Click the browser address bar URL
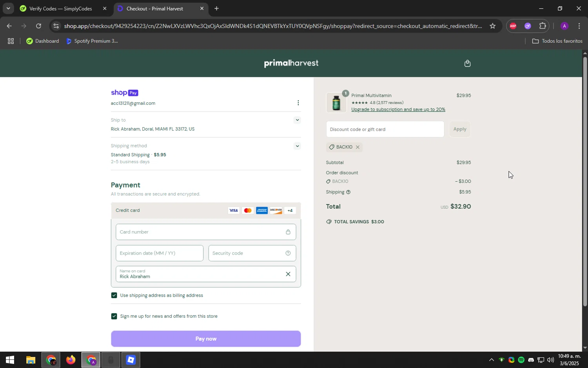This screenshot has height=368, width=588. click(273, 26)
